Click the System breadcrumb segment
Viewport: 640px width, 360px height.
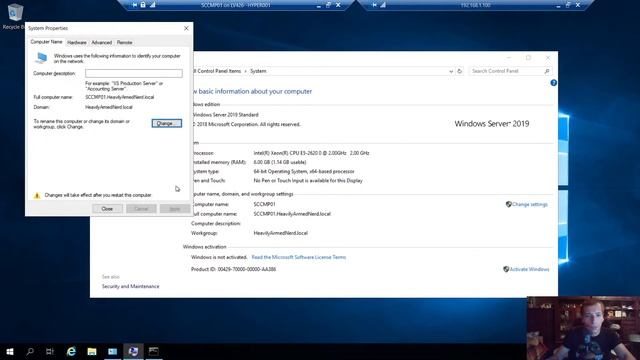click(x=258, y=71)
